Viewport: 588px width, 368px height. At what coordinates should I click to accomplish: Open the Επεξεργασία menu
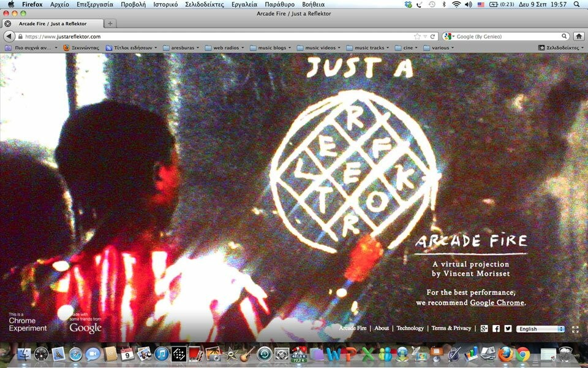[95, 4]
